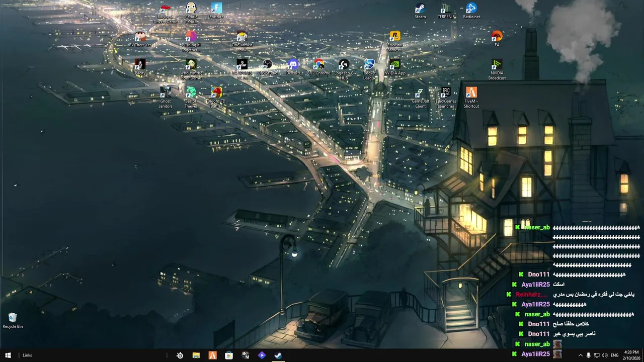Select the Paddle Paddle game icon

(191, 14)
